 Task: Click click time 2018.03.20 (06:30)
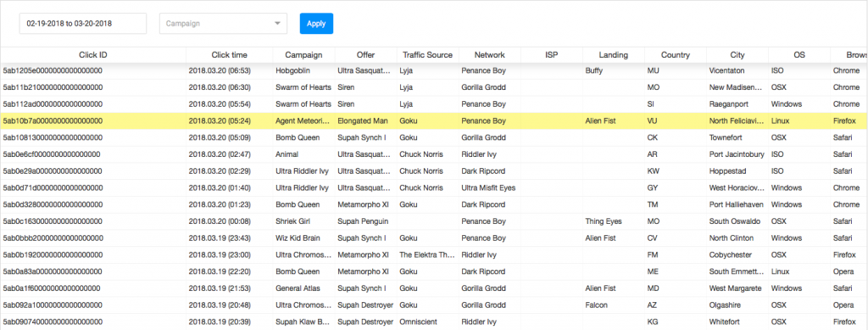(220, 87)
